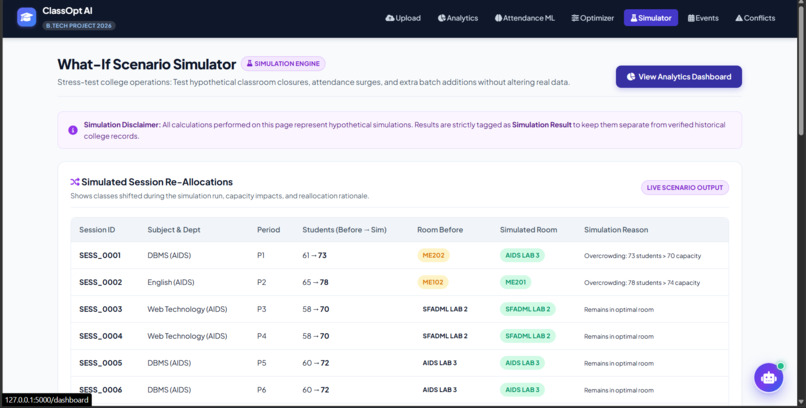Screen dimensions: 806x408
Task: Click the Subject & Dept column header
Action: [174, 230]
